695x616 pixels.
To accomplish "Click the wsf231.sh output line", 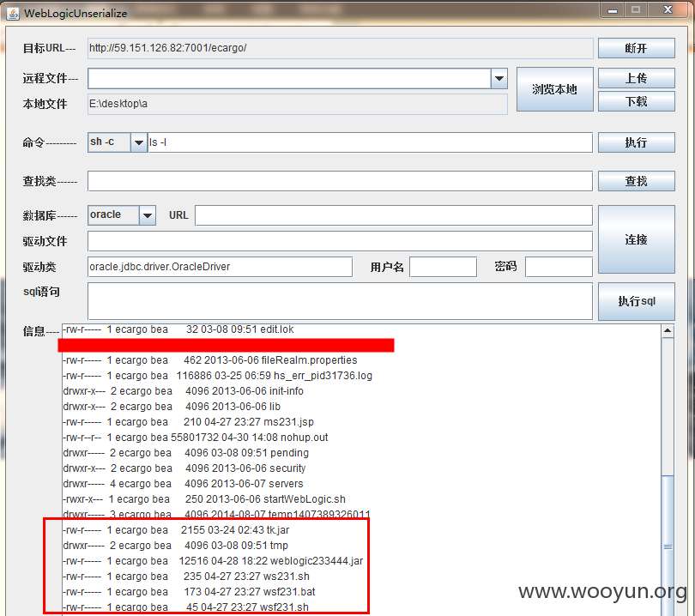I will click(185, 607).
